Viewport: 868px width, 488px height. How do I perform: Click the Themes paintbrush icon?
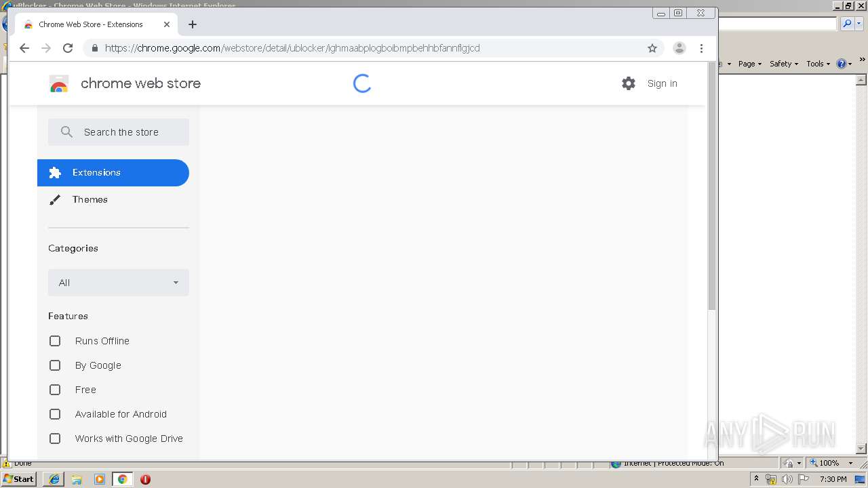coord(55,200)
